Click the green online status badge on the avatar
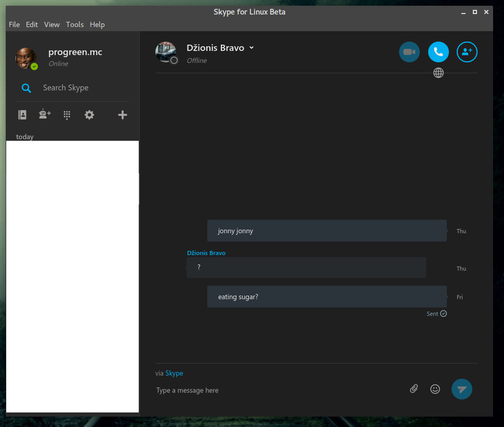The image size is (504, 427). 34,66
